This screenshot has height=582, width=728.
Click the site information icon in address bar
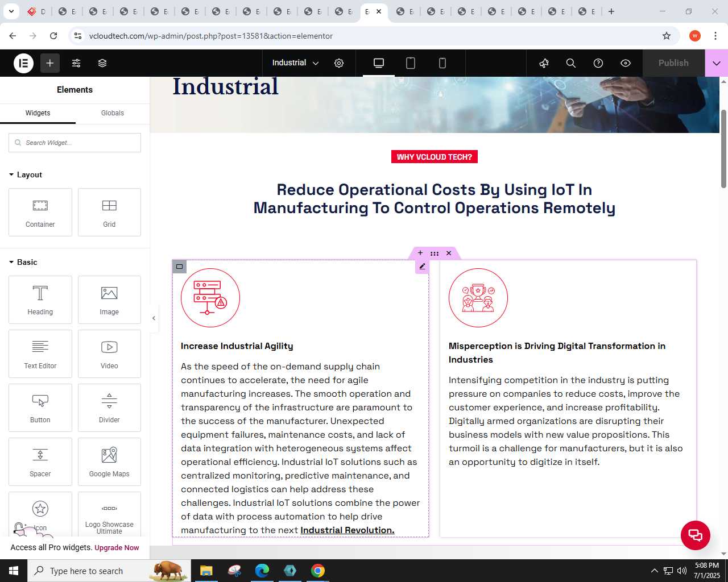(78, 36)
